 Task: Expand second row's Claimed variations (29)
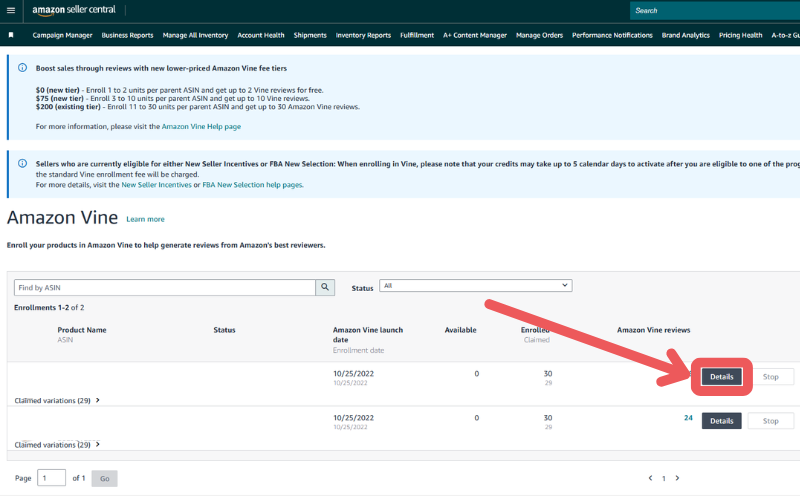[57, 445]
